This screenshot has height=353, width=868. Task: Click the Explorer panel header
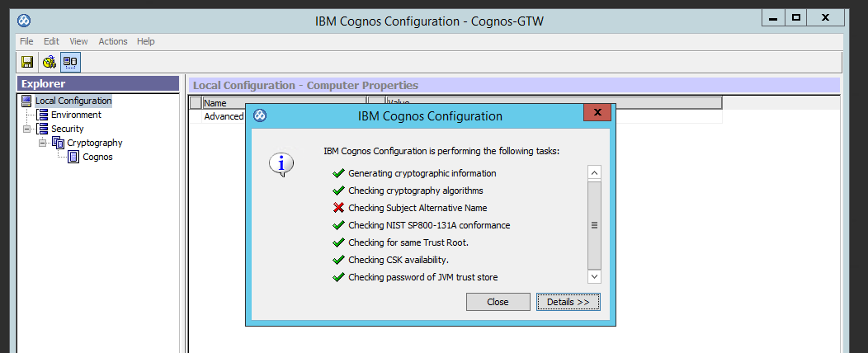[98, 84]
